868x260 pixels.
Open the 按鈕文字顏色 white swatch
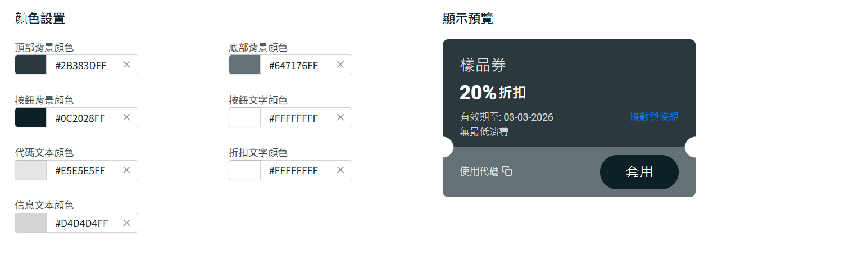click(x=245, y=118)
